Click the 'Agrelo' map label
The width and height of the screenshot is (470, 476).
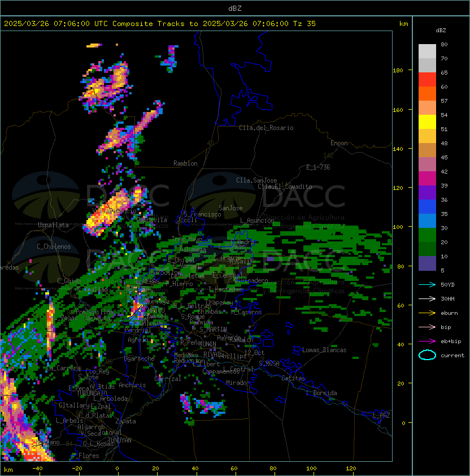pyautogui.click(x=138, y=340)
